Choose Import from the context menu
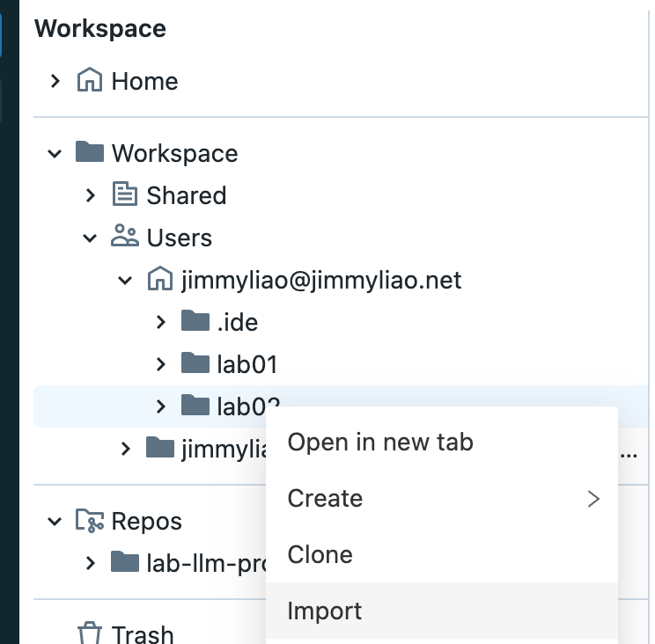 coord(325,611)
